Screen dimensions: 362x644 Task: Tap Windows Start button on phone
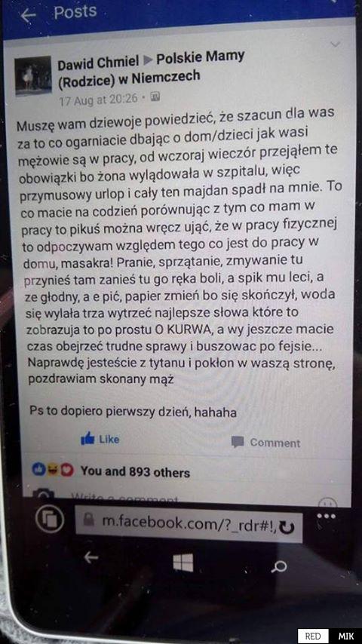tap(183, 563)
